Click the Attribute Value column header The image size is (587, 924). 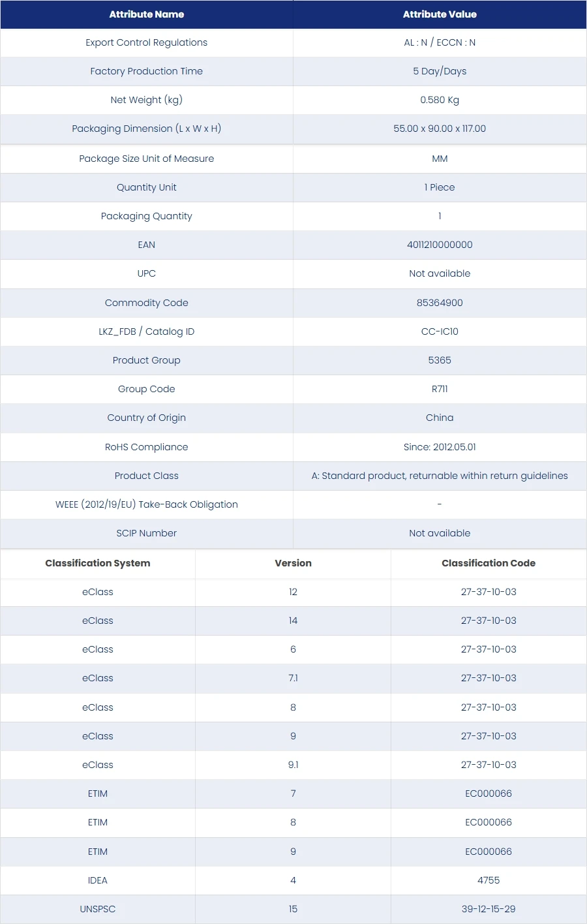[x=440, y=14]
